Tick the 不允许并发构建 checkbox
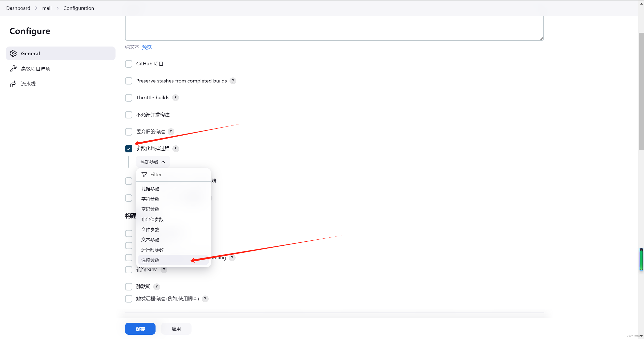This screenshot has height=339, width=644. coord(129,115)
